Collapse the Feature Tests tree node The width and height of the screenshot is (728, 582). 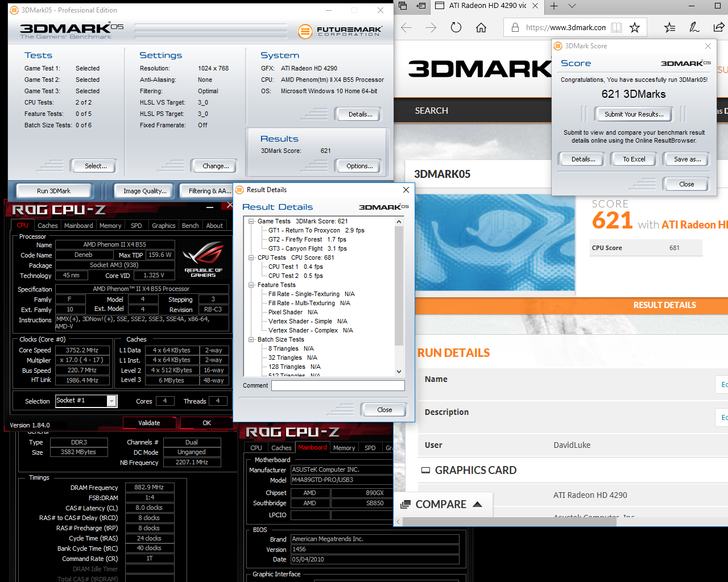tap(251, 285)
